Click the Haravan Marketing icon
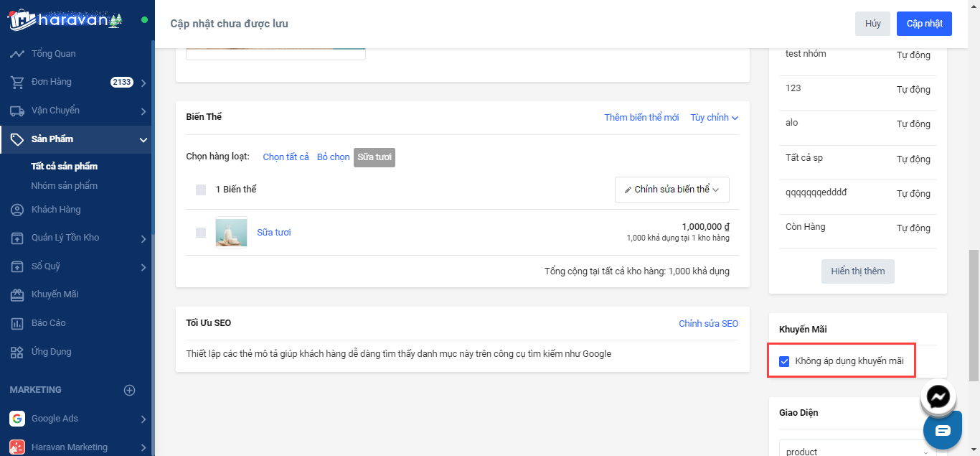 (x=17, y=447)
